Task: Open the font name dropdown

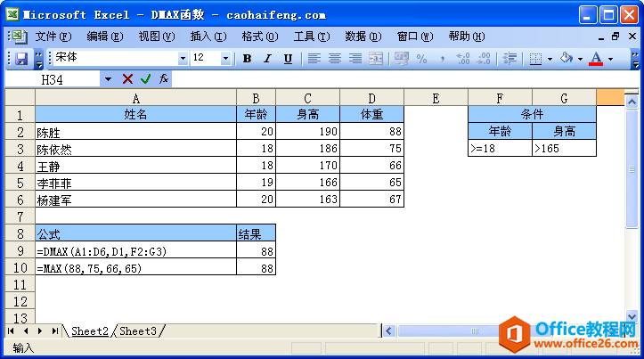Action: (x=183, y=58)
